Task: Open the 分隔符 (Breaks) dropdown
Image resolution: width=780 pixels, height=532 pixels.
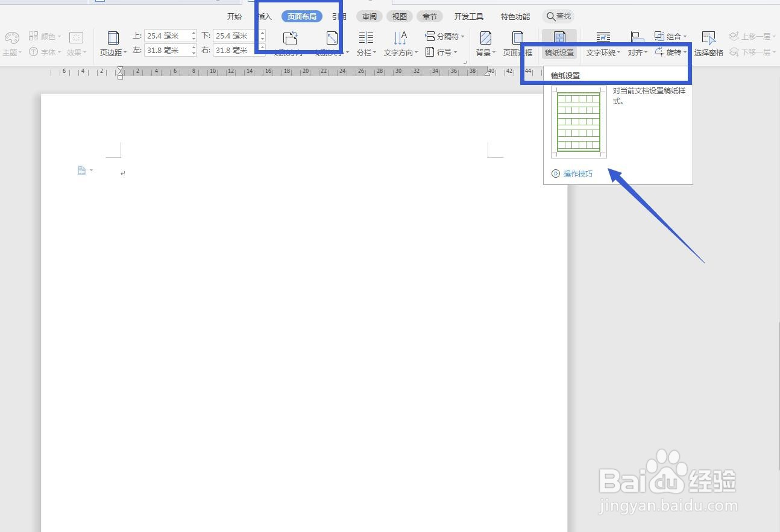Action: (445, 37)
